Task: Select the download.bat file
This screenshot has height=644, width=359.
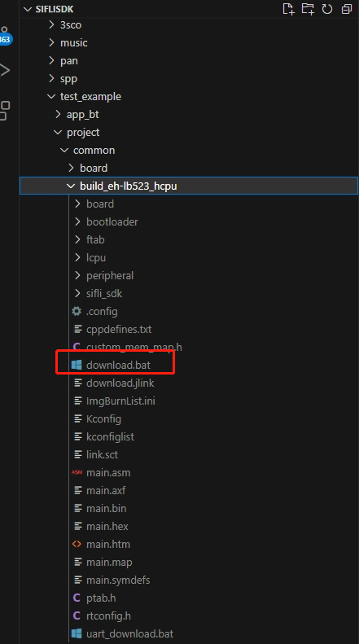Action: coord(118,365)
